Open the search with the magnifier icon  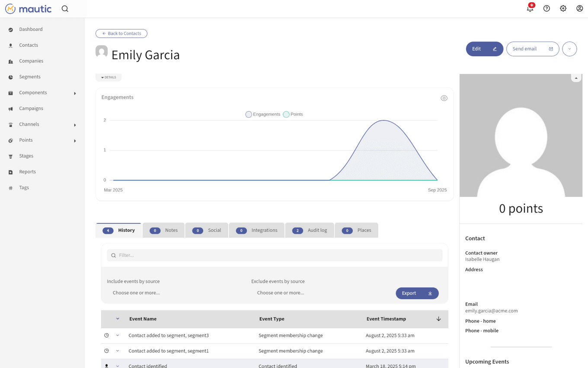[x=65, y=8]
